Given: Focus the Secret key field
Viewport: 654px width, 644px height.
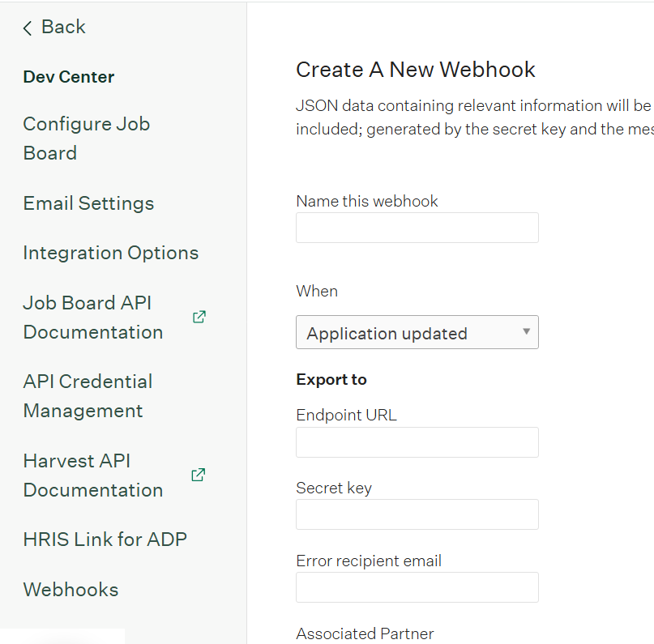Looking at the screenshot, I should 417,514.
